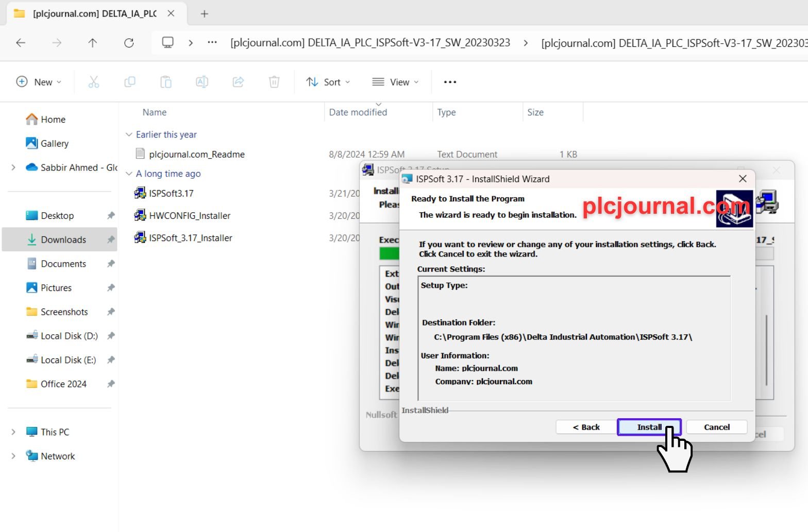
Task: Expand address bar chevron after monitor icon
Action: [x=191, y=43]
